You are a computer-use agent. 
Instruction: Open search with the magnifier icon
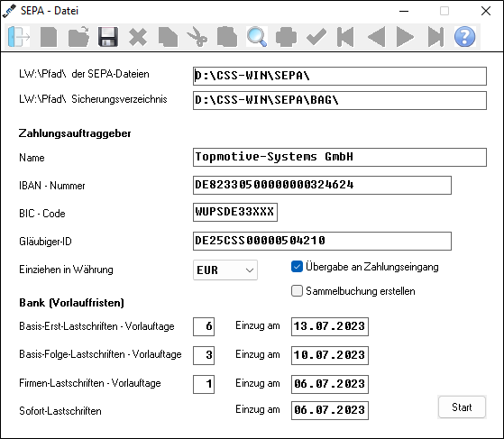(256, 37)
